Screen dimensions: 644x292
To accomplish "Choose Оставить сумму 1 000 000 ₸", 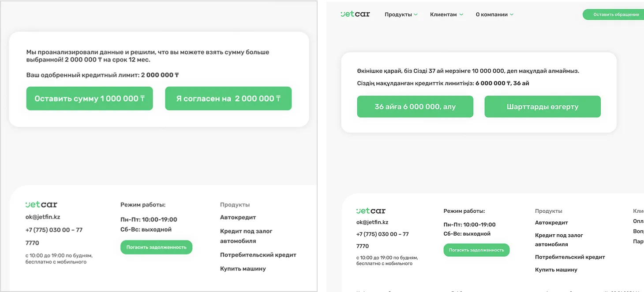I will pyautogui.click(x=90, y=99).
